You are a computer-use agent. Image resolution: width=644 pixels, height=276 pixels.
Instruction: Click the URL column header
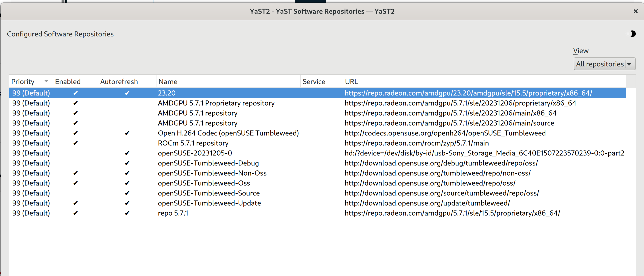coord(351,82)
